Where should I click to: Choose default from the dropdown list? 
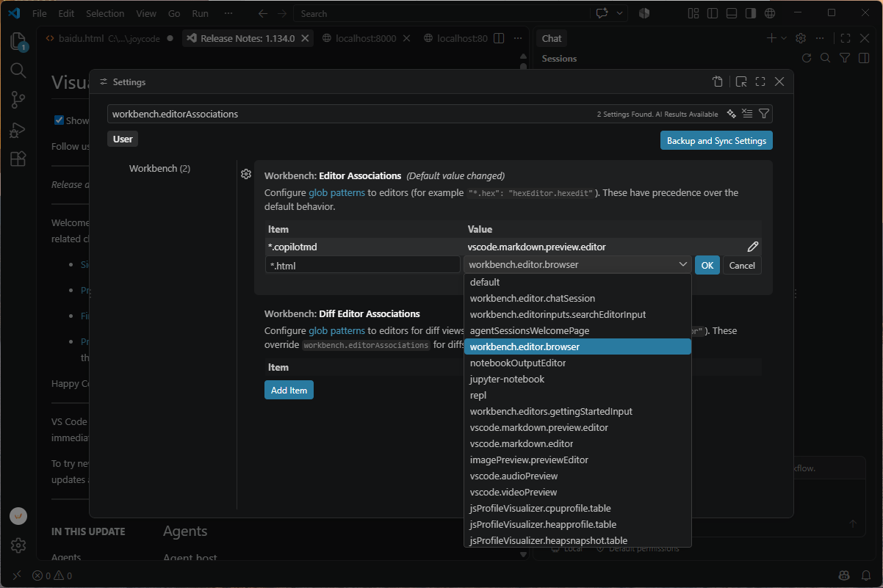tap(577, 282)
